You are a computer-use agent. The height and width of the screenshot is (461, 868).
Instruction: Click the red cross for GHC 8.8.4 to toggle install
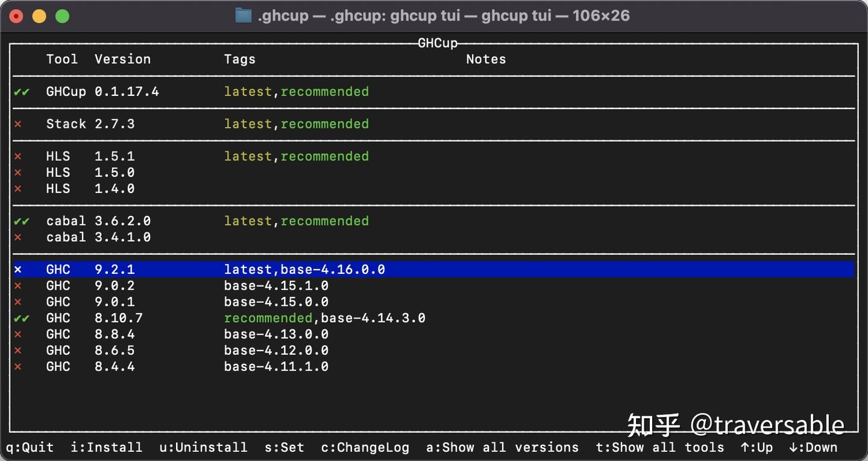pos(17,334)
